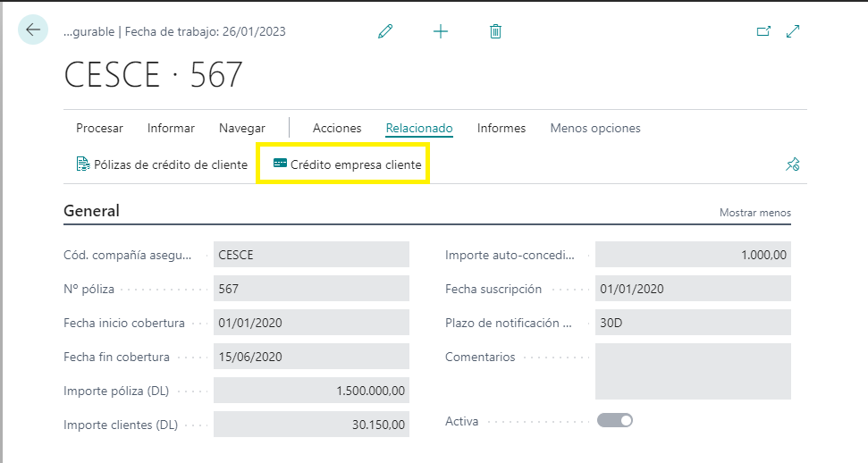Delete record using trash bin icon

(x=495, y=31)
